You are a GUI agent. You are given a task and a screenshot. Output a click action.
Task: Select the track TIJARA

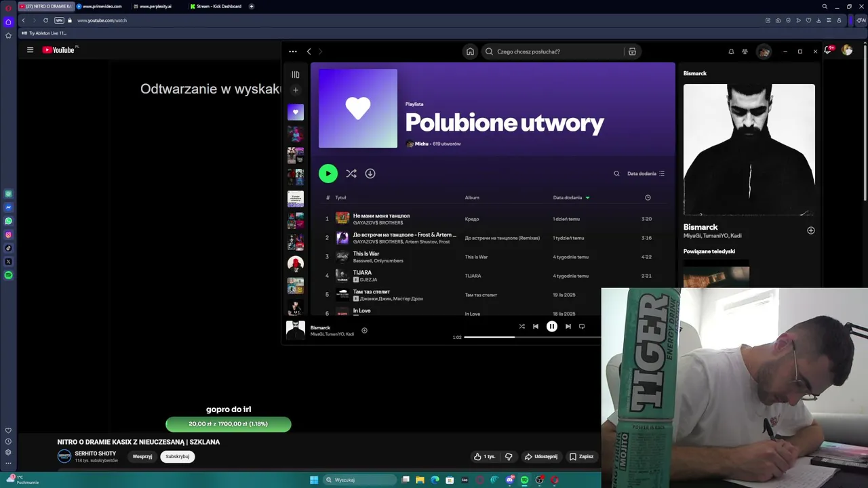pos(362,272)
